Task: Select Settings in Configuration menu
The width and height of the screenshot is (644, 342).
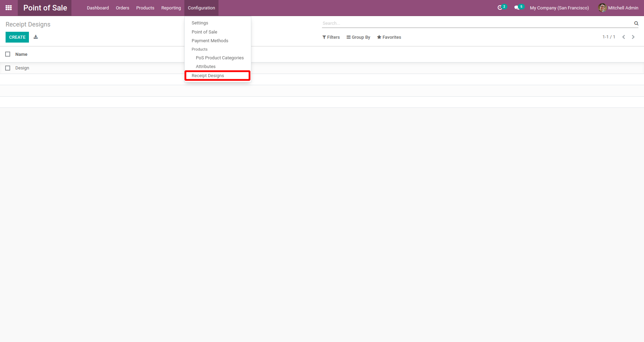Action: 200,23
